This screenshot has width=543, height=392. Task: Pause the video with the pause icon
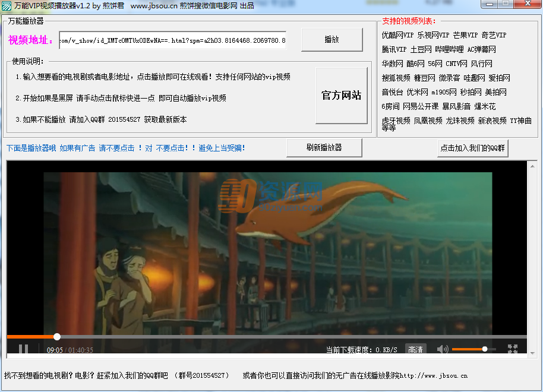click(x=24, y=349)
